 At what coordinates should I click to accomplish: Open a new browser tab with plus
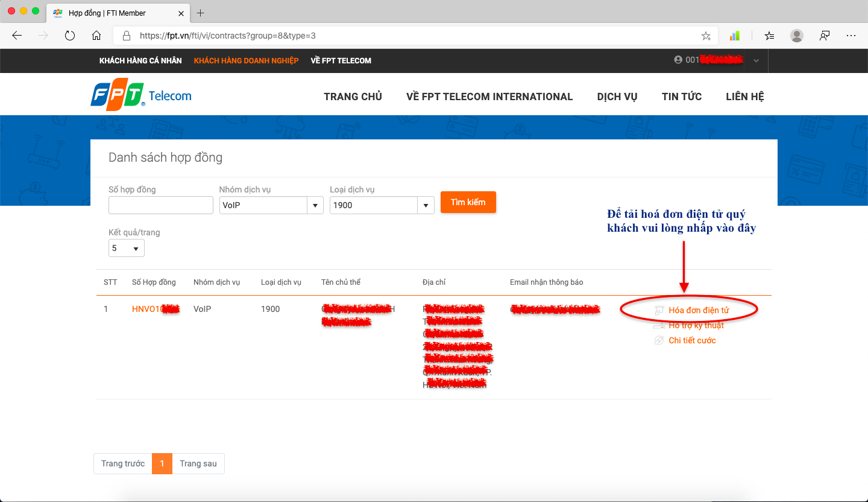coord(201,13)
